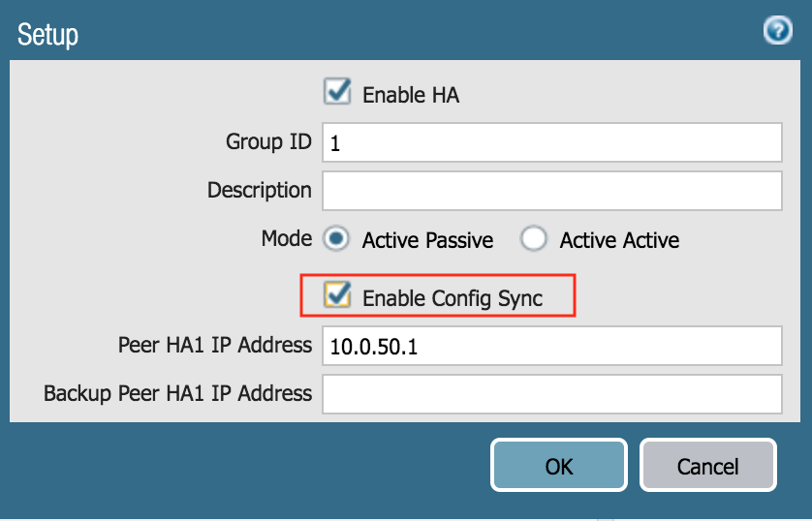Image resolution: width=812 pixels, height=521 pixels.
Task: Click into the Group ID field
Action: (551, 142)
